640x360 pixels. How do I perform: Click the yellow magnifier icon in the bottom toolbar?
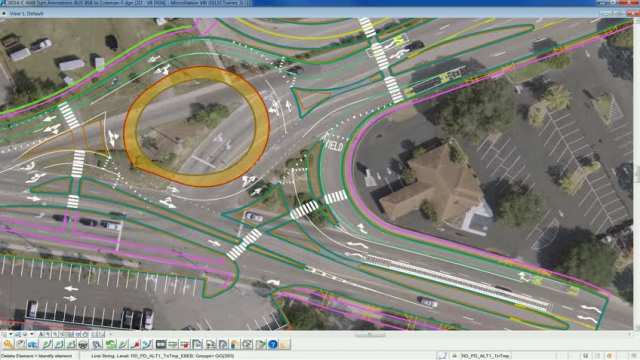pos(8,344)
